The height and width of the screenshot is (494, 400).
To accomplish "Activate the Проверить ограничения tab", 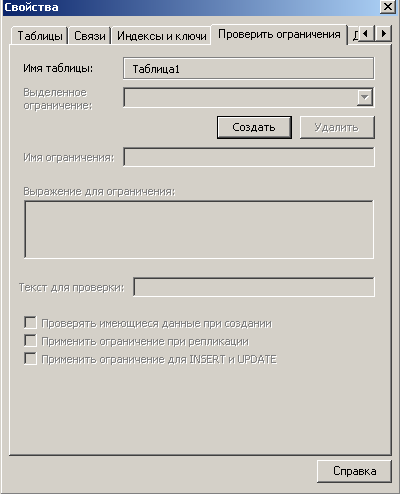I will pos(279,34).
